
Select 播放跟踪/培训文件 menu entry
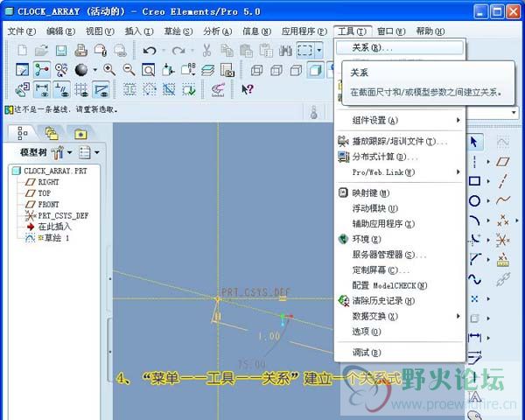click(x=400, y=141)
